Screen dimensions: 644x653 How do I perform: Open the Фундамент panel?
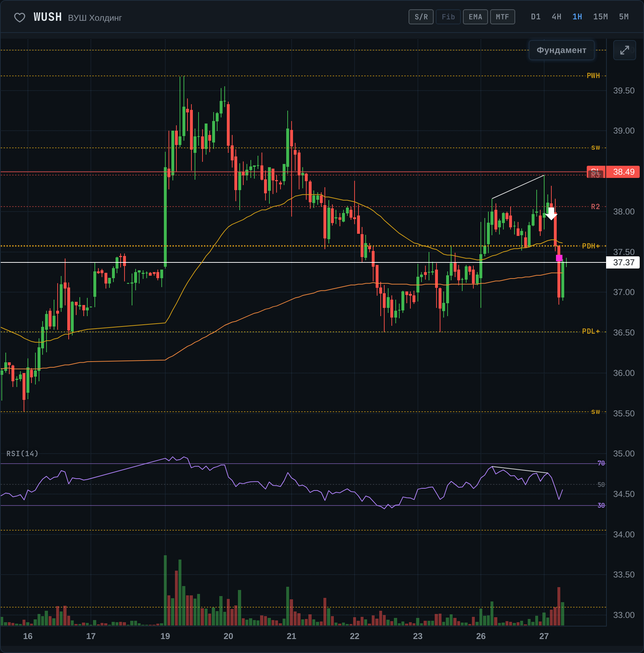(x=561, y=50)
